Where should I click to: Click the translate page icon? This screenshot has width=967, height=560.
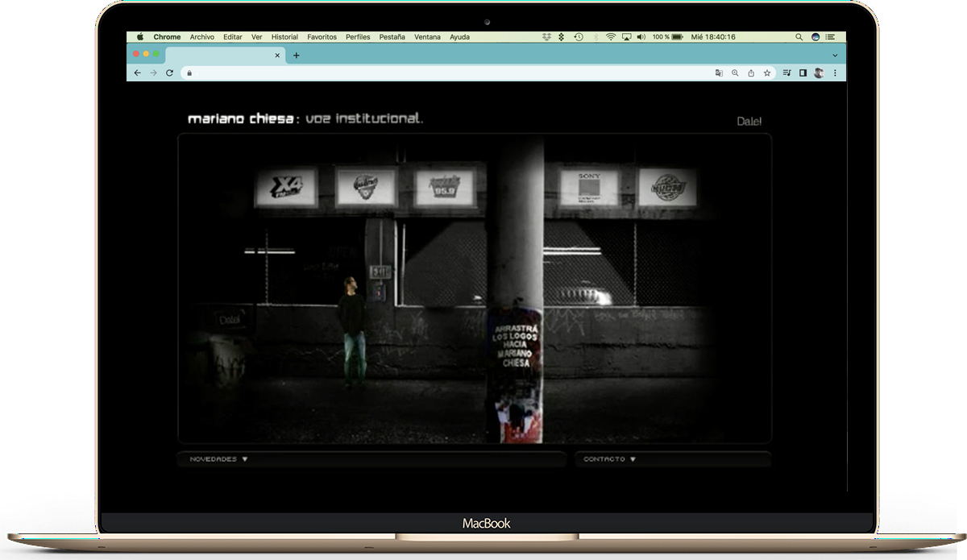719,73
